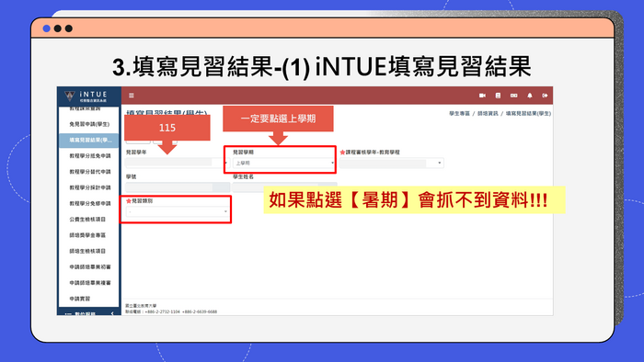Open the 見習類別 dropdown
The height and width of the screenshot is (362, 644).
[178, 211]
